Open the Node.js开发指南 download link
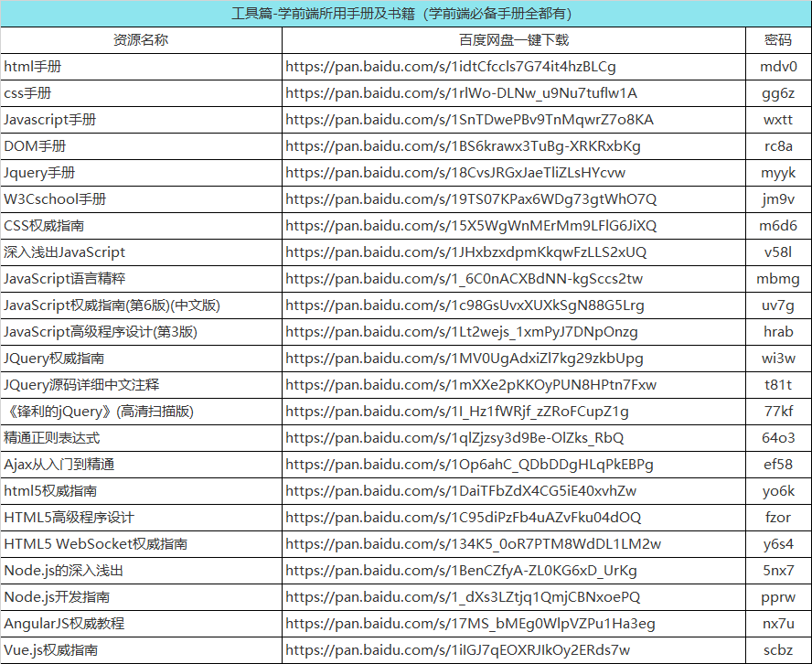Image resolution: width=812 pixels, height=664 pixels. tap(463, 597)
